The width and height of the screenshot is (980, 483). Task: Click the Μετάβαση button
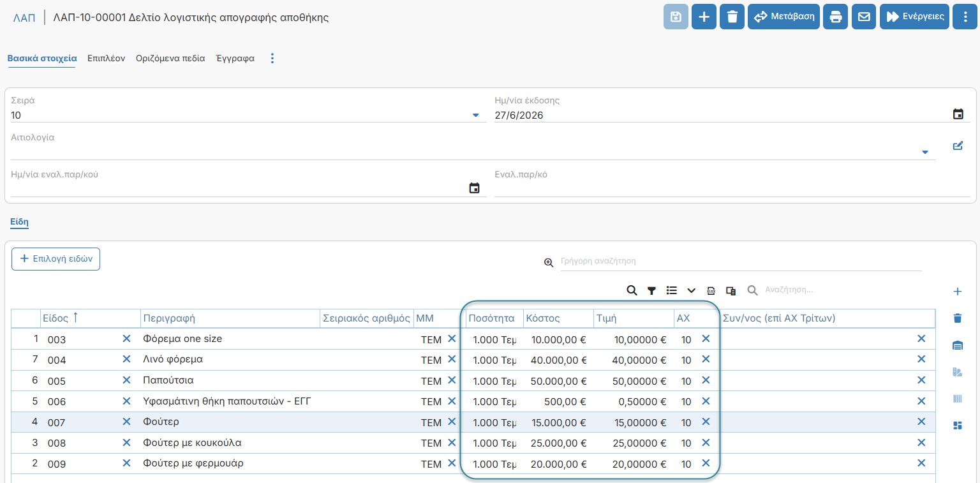tap(783, 17)
